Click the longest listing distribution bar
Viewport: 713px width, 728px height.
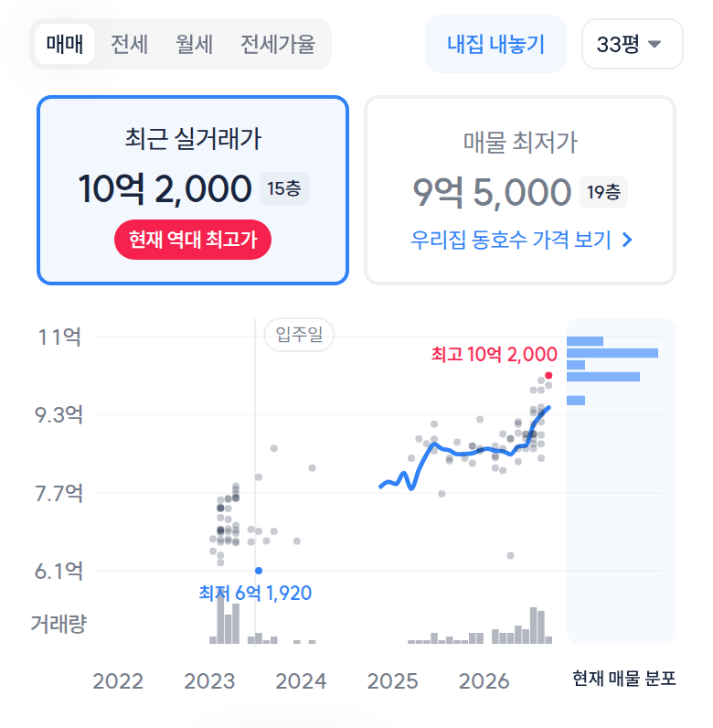point(612,353)
